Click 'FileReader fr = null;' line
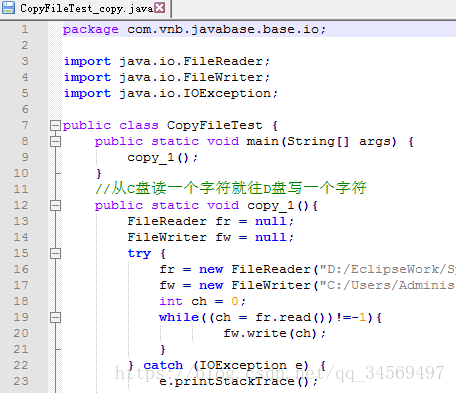456x393 pixels. pyautogui.click(x=211, y=221)
